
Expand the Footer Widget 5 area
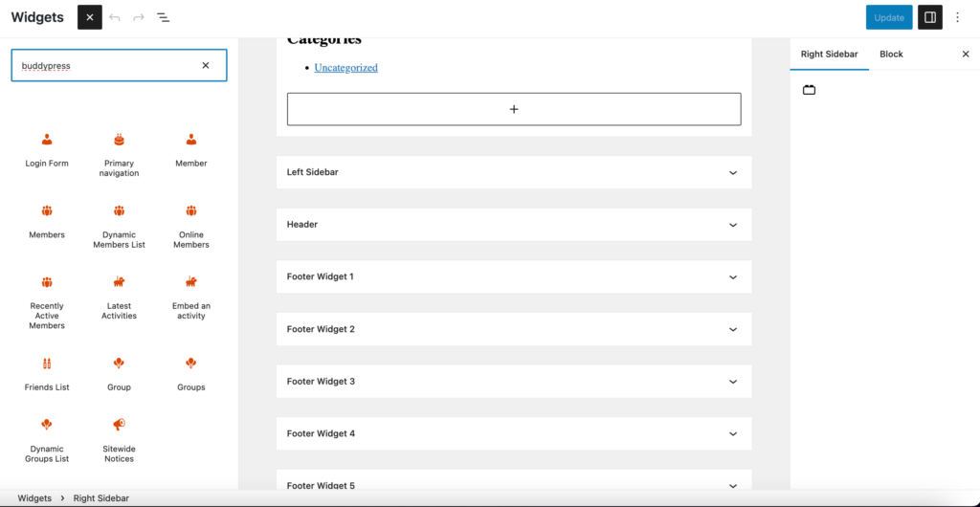tap(514, 481)
